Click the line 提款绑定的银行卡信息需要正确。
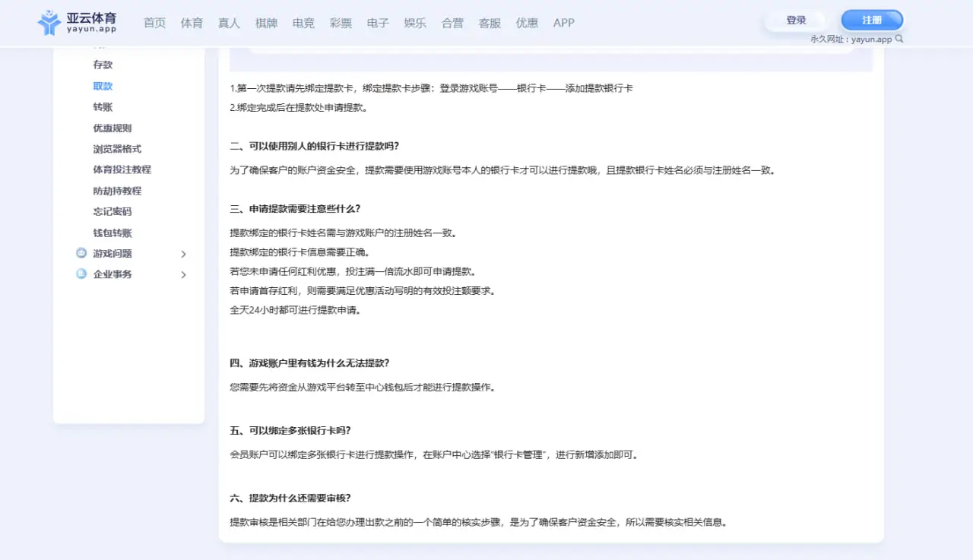973x560 pixels. 300,252
